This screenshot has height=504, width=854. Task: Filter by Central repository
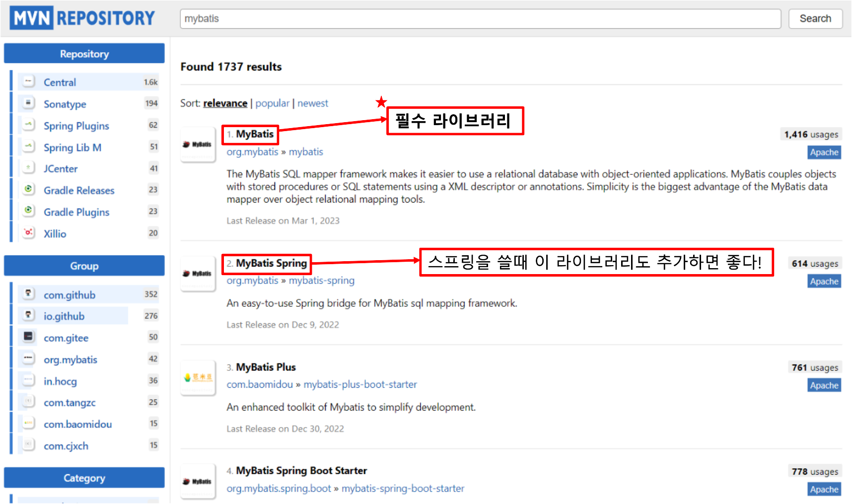coord(60,82)
